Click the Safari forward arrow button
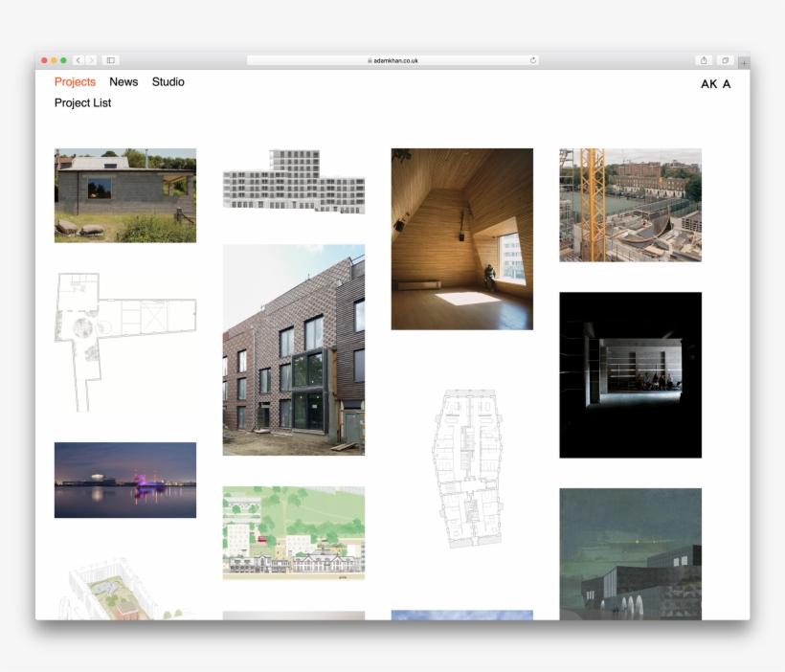 tap(91, 60)
